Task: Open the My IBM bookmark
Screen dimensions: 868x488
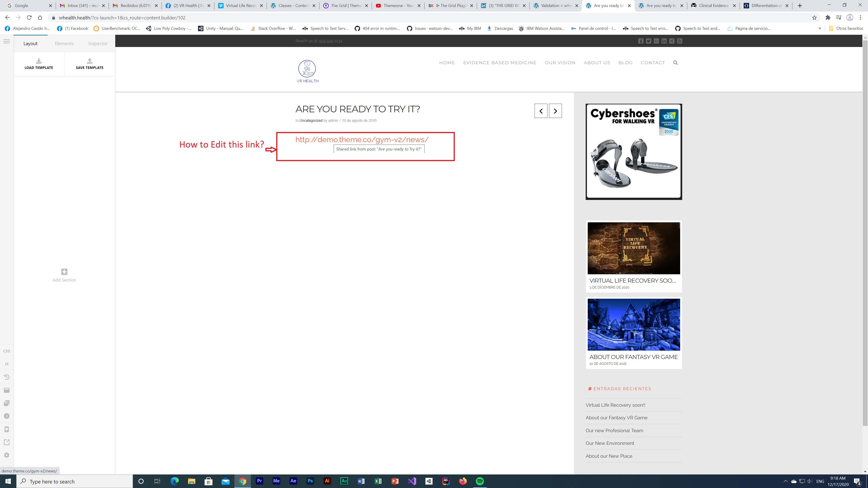Action: 470,29
